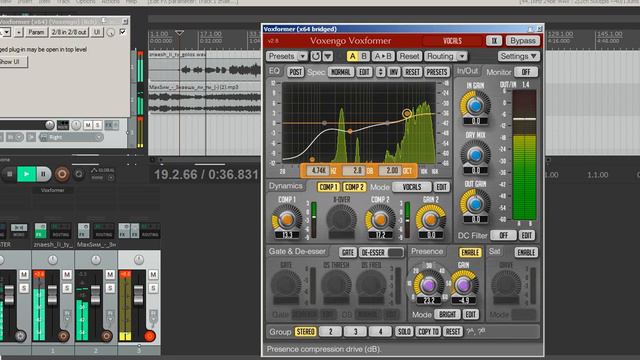The height and width of the screenshot is (360, 640).
Task: Click the Reaper transport pause button
Action: [43, 174]
